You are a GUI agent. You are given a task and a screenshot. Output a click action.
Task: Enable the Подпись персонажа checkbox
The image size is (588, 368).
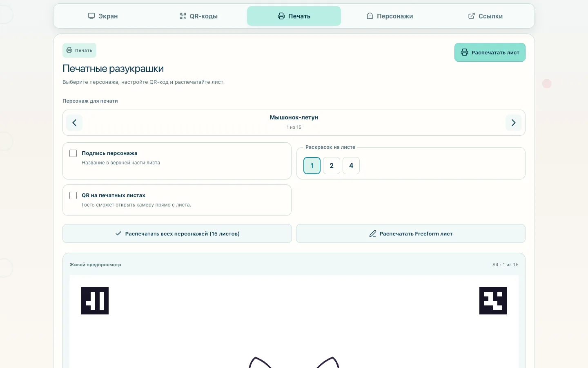[73, 153]
